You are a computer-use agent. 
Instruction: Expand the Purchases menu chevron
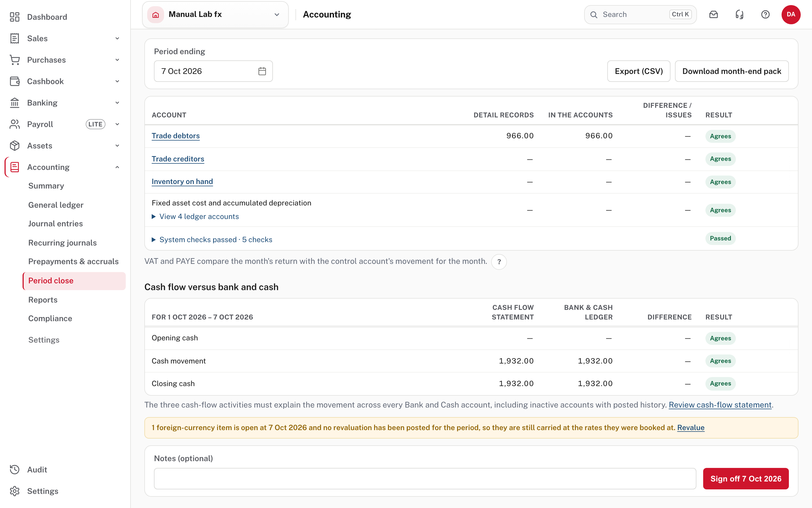(117, 60)
